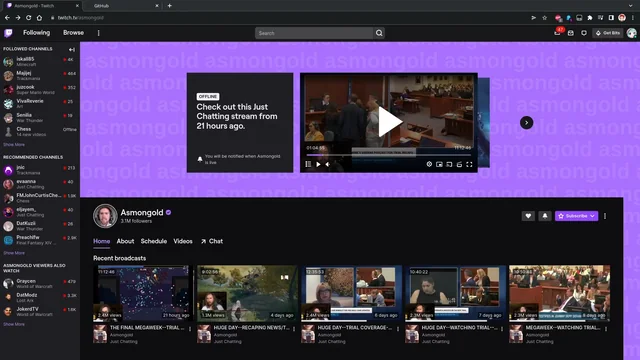Open the Chrome menu three dots
Image resolution: width=640 pixels, height=360 pixels.
pos(633,18)
